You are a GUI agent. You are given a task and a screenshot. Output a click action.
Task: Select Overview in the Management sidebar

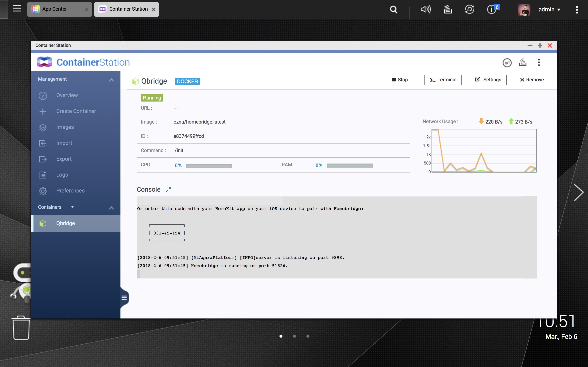click(x=67, y=95)
